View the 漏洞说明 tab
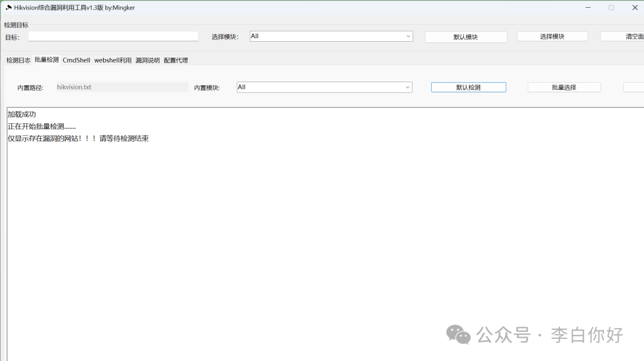The width and height of the screenshot is (644, 361). pos(147,60)
